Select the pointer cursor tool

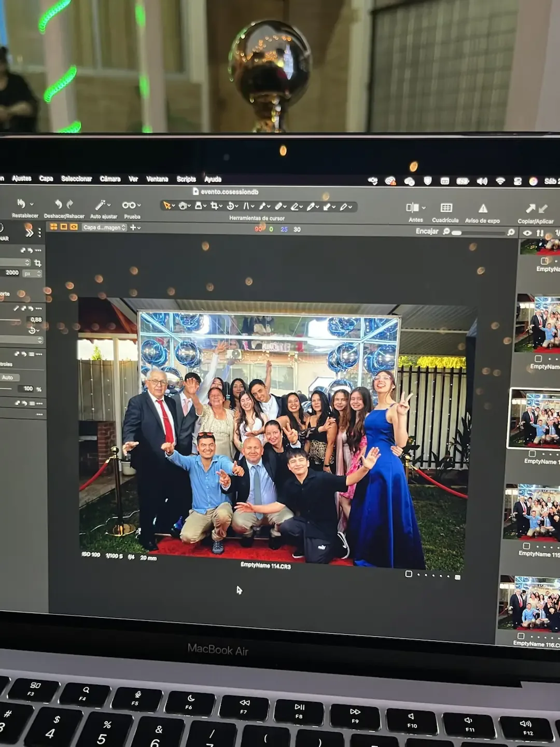tap(167, 205)
